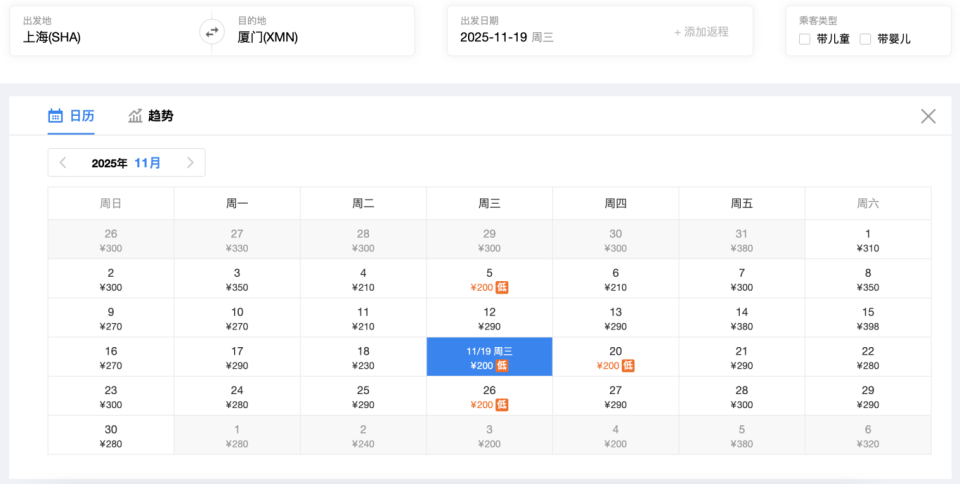Go to previous month with left arrow
The width and height of the screenshot is (960, 484).
[63, 163]
